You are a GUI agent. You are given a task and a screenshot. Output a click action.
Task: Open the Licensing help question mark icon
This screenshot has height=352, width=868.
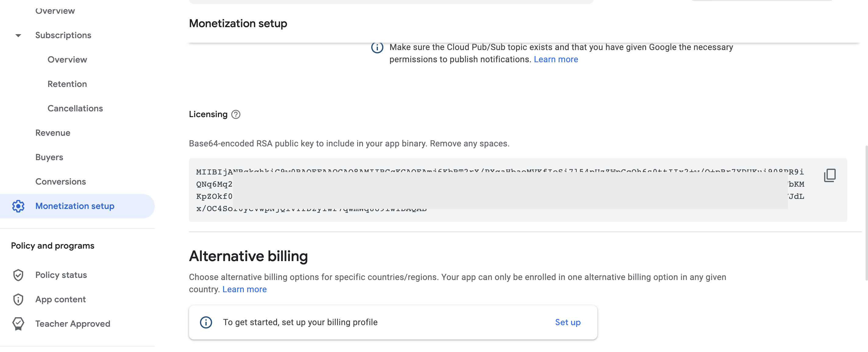[236, 115]
